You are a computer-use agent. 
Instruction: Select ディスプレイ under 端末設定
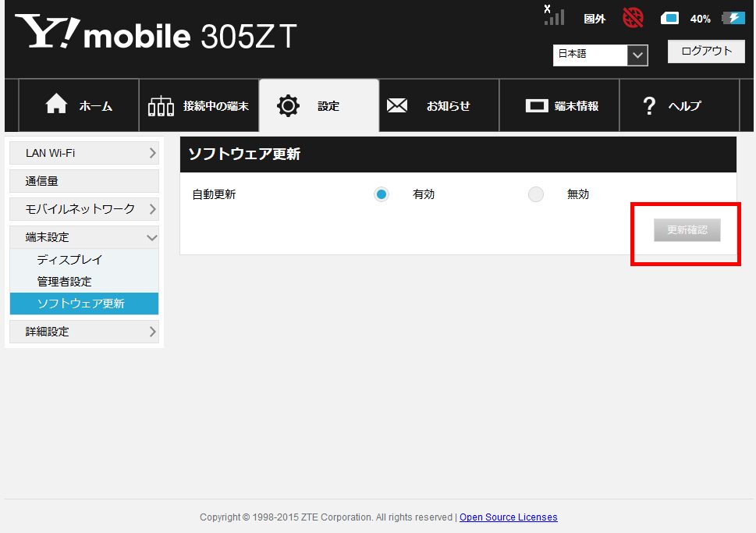tap(84, 260)
